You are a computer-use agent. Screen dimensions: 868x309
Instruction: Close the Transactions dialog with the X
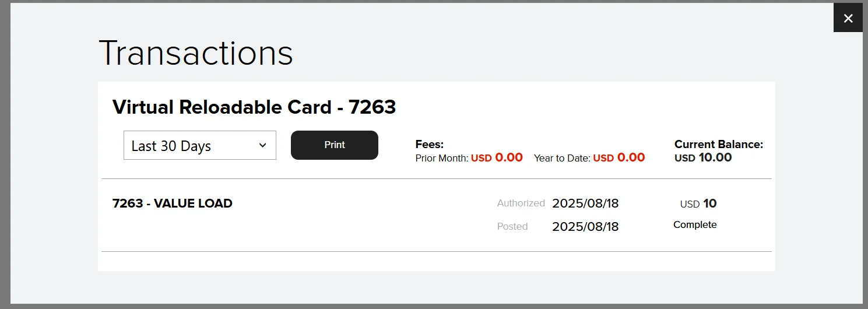point(848,18)
